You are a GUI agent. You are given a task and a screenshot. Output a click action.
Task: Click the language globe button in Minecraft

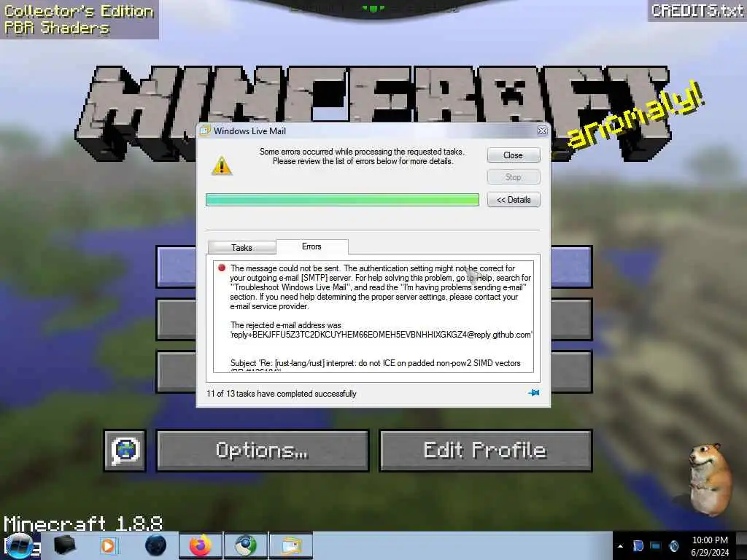coord(125,451)
